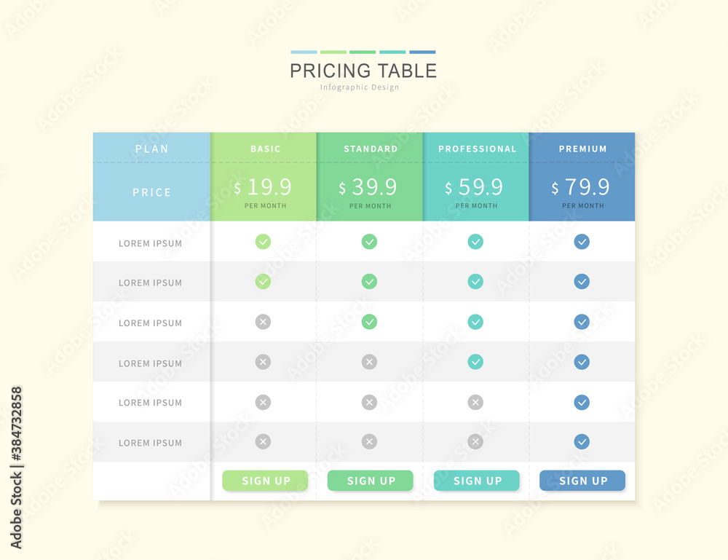Image resolution: width=728 pixels, height=560 pixels.
Task: Click the Standard plan SIGN UP button
Action: tap(370, 481)
